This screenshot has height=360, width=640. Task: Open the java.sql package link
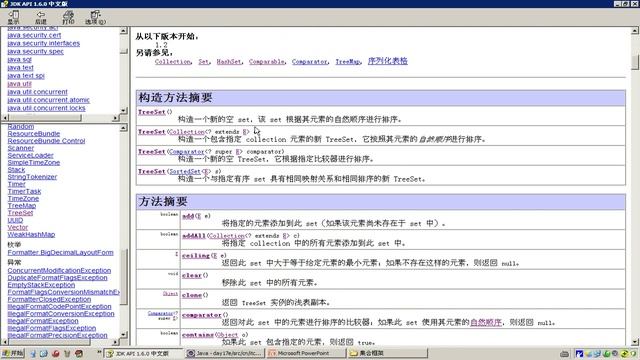20,60
